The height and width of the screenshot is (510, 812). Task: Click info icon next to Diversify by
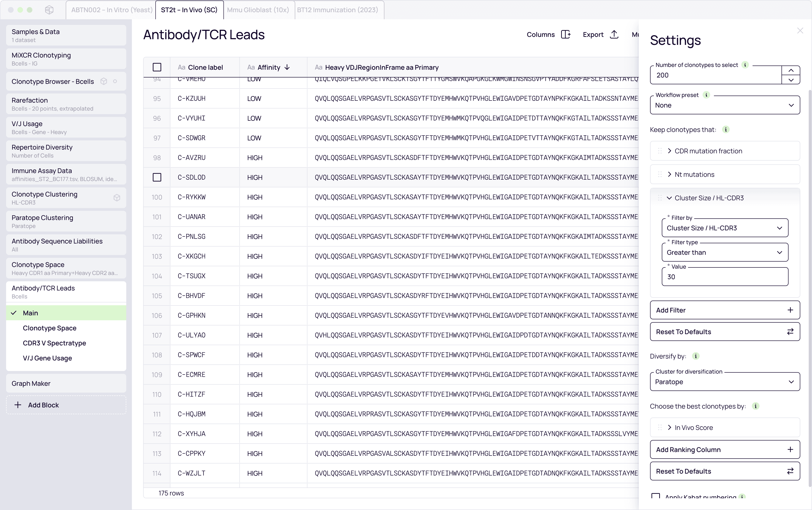tap(696, 356)
